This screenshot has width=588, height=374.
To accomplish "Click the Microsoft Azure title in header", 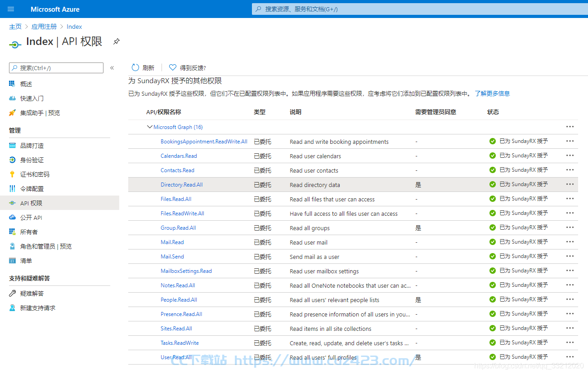I will [55, 9].
